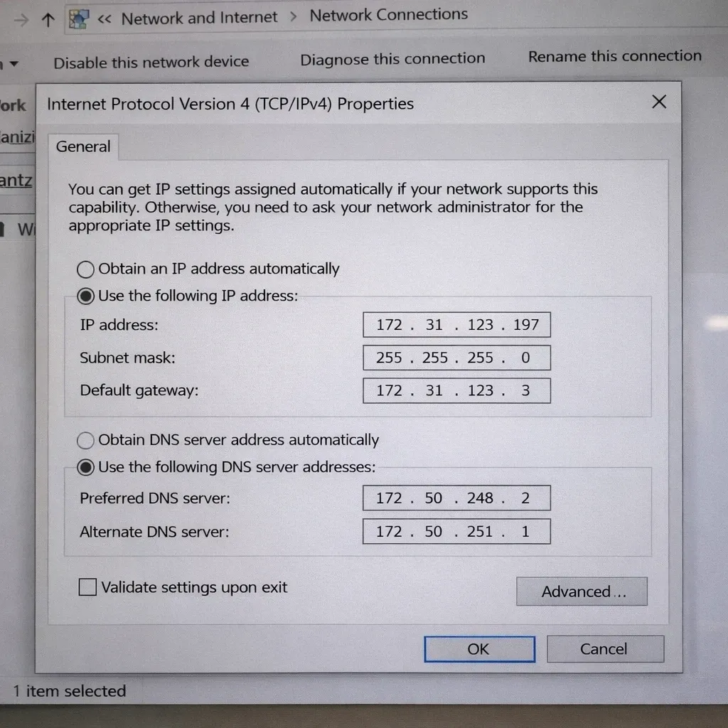Navigate up one level using the up arrow
Screen dimensions: 728x728
(48, 19)
